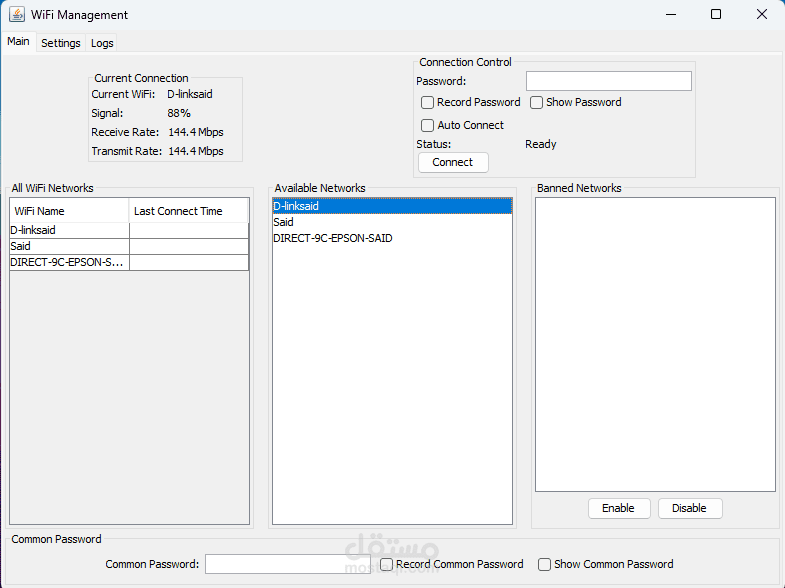Click the Disable button under Banned Networks
Viewport: 785px width, 588px height.
690,508
